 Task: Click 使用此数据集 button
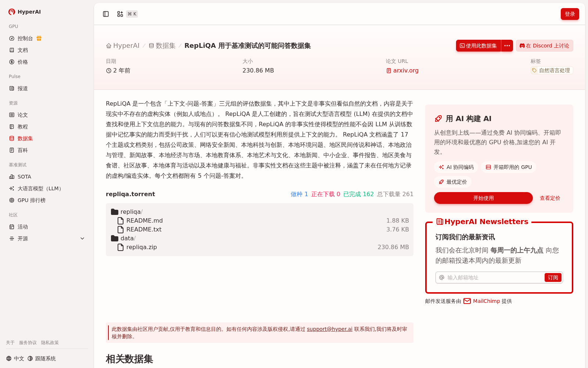[478, 46]
